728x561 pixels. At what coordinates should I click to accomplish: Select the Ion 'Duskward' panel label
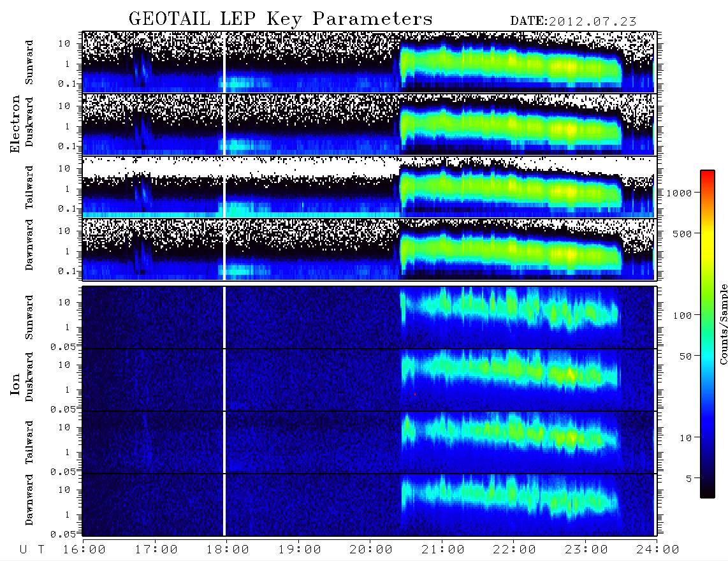click(x=29, y=377)
